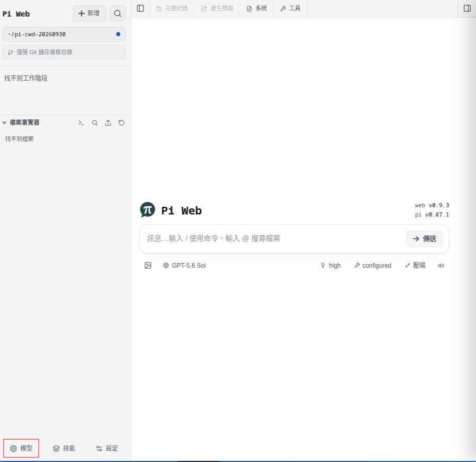This screenshot has height=462, width=476.
Task: Open the ~/pi-cwd-20260930 directory selector
Action: (64, 34)
